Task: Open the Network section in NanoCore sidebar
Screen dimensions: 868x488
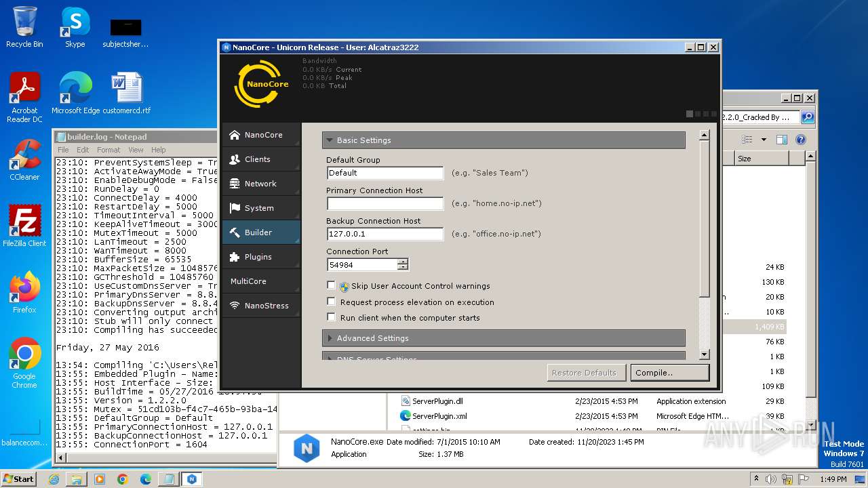Action: 261,184
